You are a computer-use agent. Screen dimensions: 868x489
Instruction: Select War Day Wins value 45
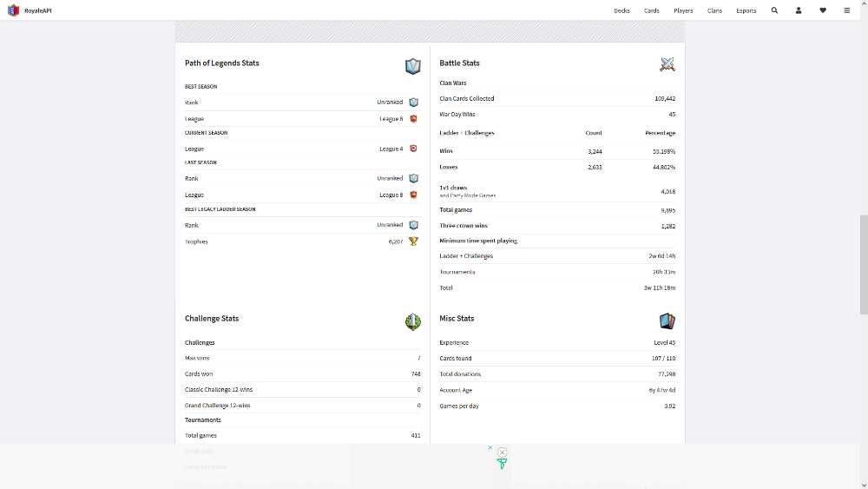click(x=672, y=115)
